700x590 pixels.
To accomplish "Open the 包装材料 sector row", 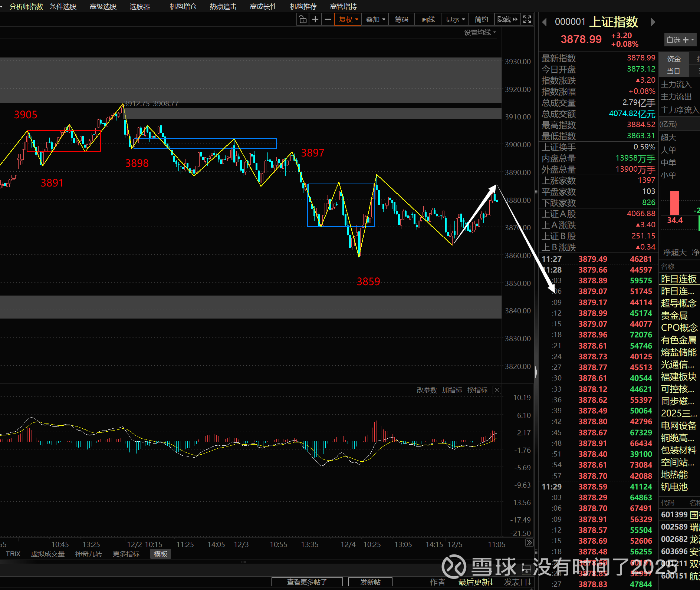I will (679, 450).
